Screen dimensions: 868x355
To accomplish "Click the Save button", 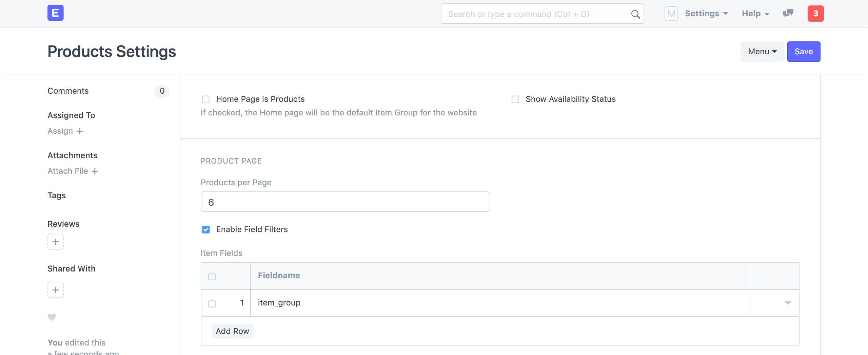I will click(803, 52).
